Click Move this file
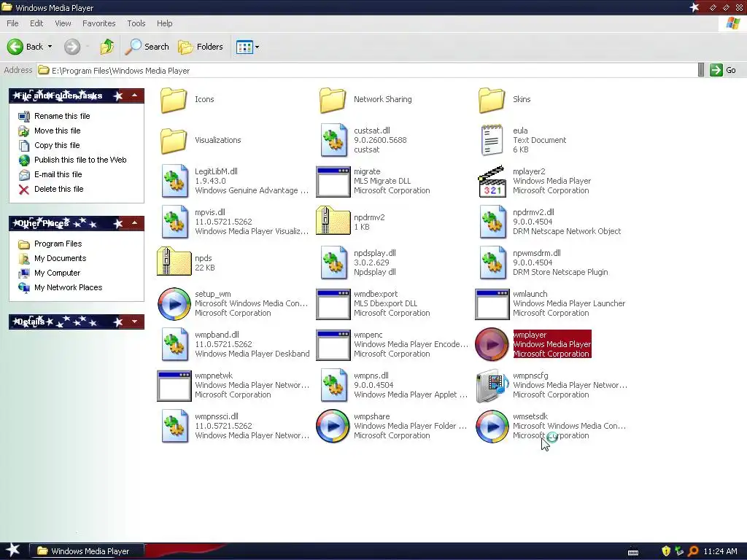This screenshot has height=560, width=747. point(57,131)
